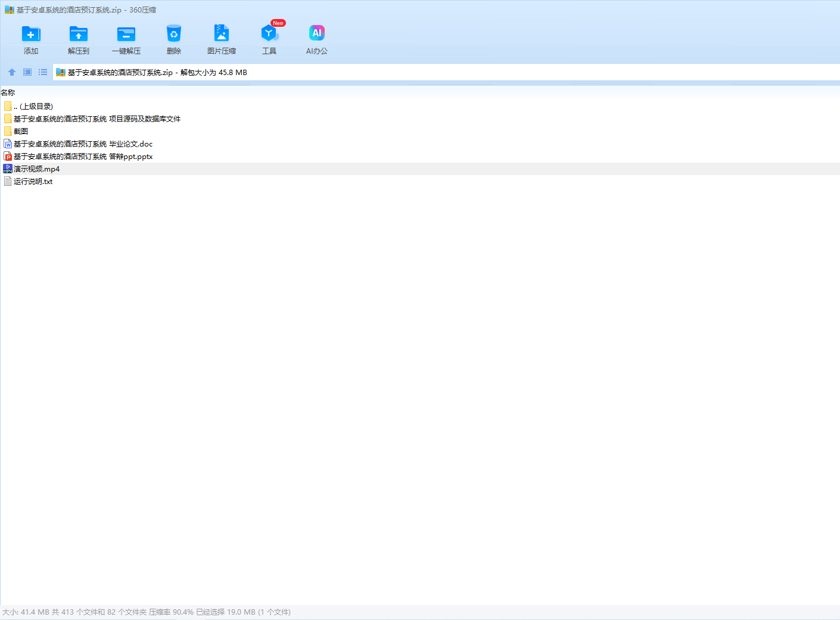The image size is (840, 620).
Task: Switch to icon view mode button
Action: (x=27, y=72)
